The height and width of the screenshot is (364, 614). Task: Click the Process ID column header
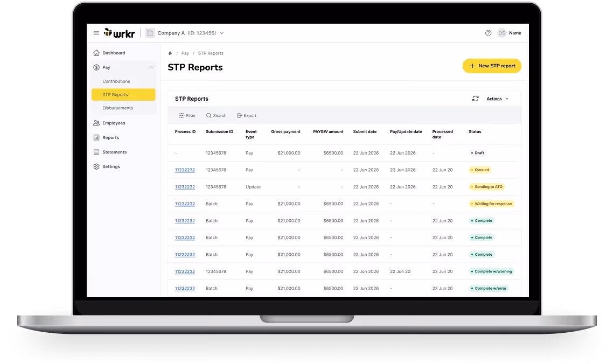pos(185,131)
